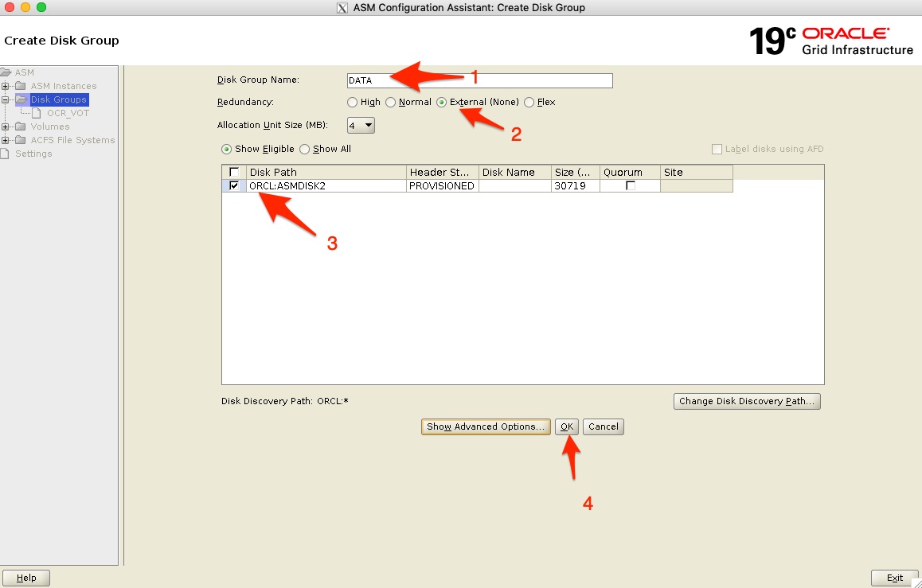The image size is (922, 588).
Task: Click the Disk Groups folder icon
Action: pyautogui.click(x=21, y=99)
